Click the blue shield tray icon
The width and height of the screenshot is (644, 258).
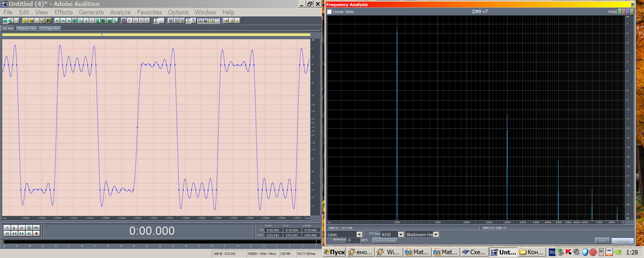(x=585, y=252)
